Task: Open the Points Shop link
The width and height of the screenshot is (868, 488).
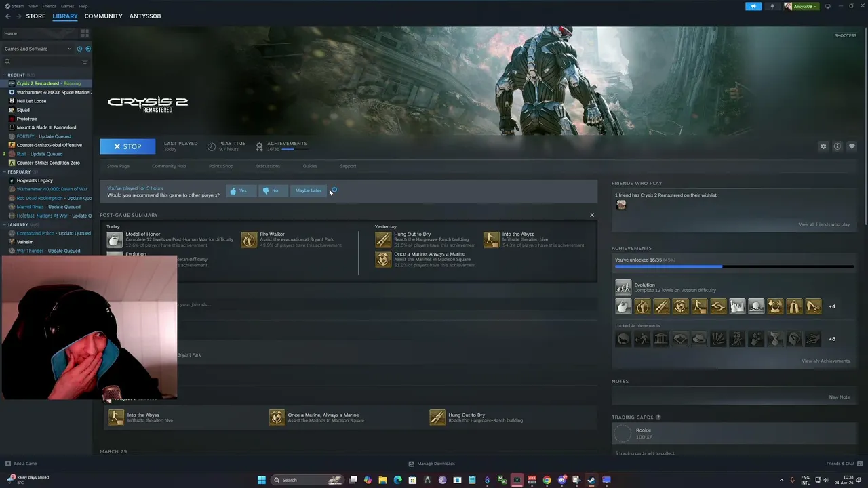Action: pyautogui.click(x=221, y=166)
